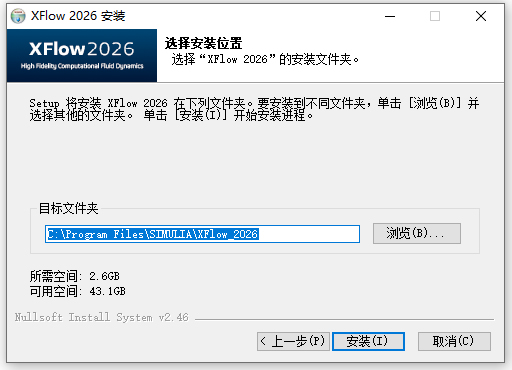
Task: Minimize the XFlow 2026 installer window
Action: (x=390, y=16)
